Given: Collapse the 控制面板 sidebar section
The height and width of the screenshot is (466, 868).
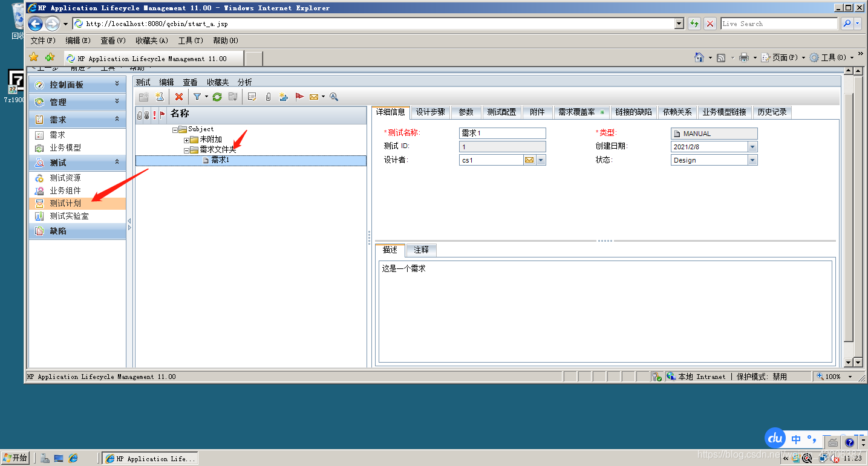Looking at the screenshot, I should click(x=117, y=85).
